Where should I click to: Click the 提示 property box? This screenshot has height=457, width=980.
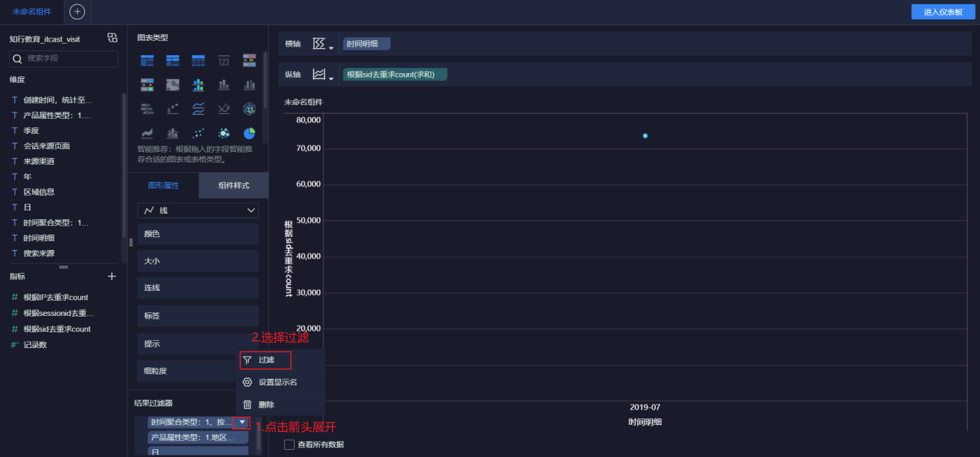pos(198,344)
